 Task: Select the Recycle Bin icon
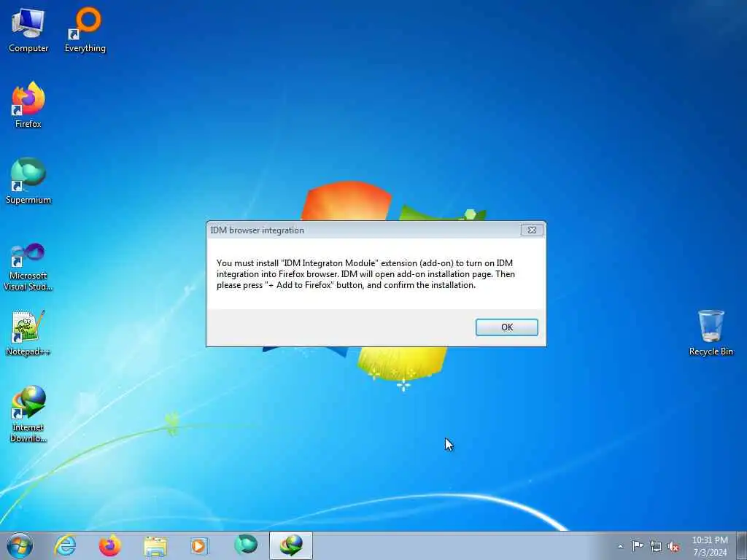(711, 332)
